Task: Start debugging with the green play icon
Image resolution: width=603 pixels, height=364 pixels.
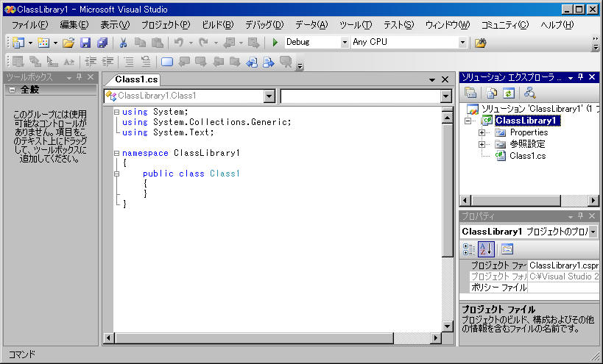Action: 275,43
